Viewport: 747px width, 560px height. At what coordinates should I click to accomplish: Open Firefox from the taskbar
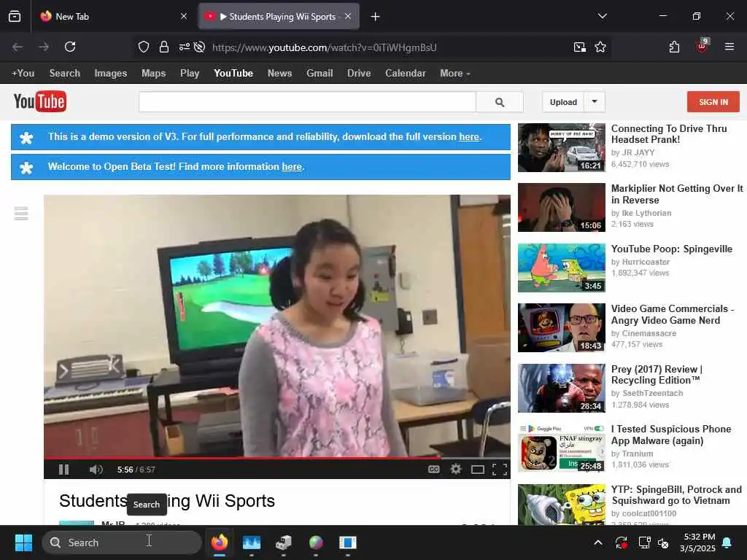coord(220,542)
